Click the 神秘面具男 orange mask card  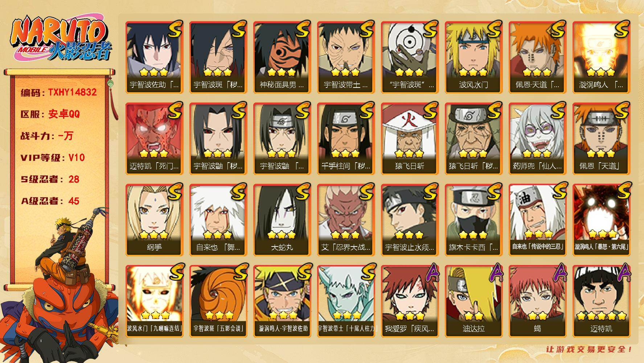(x=282, y=57)
